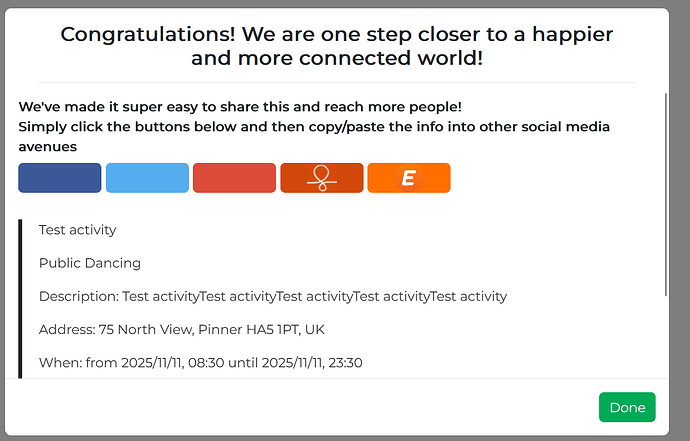Click the "Congratulations!" heading text
The height and width of the screenshot is (441, 690).
click(148, 35)
